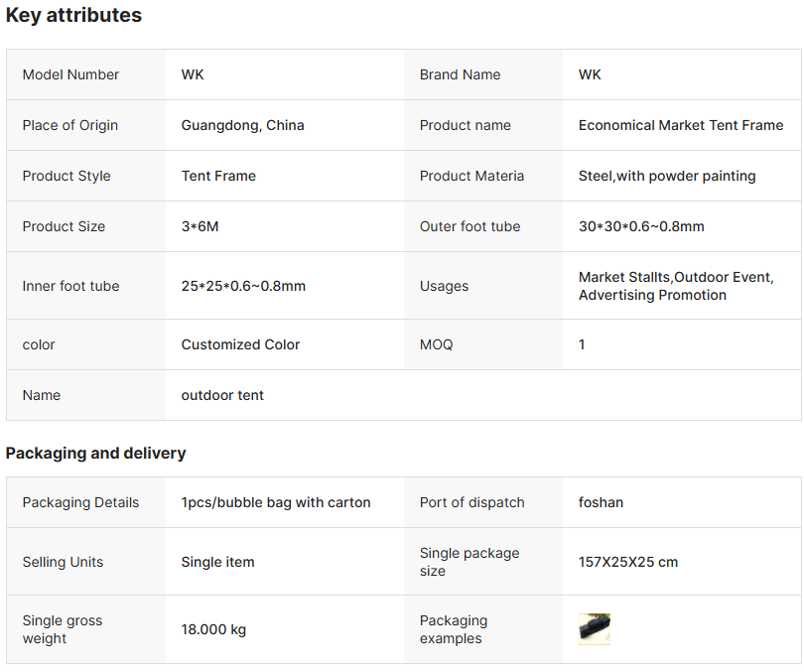Click the outer foot tube 30*30*0.6~0.8mm value
This screenshot has width=804, height=672.
coord(641,226)
